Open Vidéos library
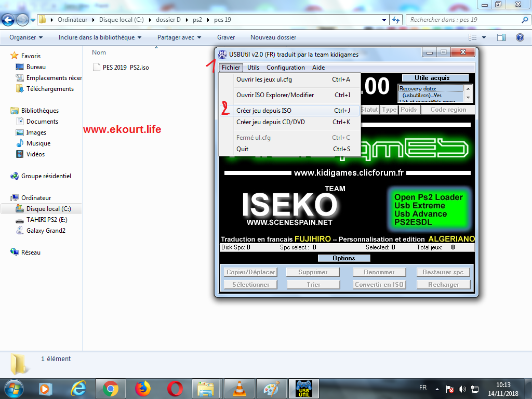The image size is (532, 399). 30,154
